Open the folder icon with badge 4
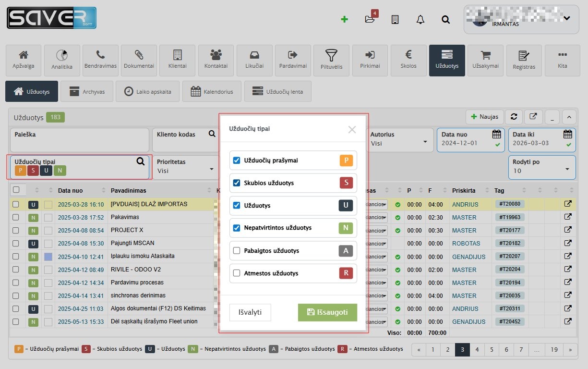Viewport: 588px width, 369px height. (x=370, y=19)
